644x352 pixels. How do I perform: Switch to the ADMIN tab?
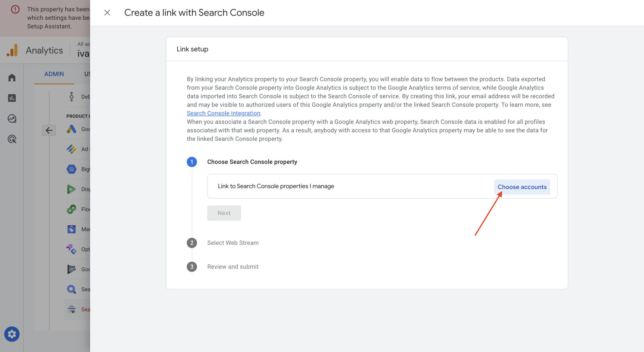[54, 74]
